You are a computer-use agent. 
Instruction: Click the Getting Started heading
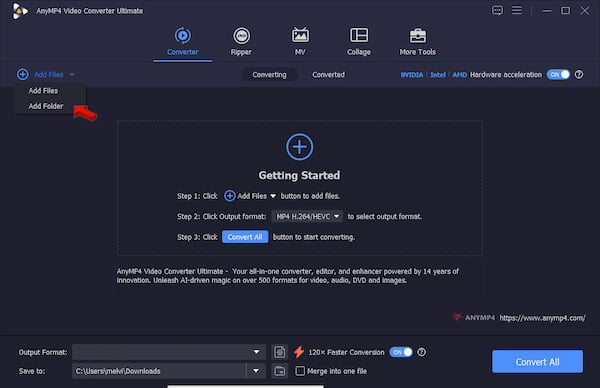click(x=299, y=175)
